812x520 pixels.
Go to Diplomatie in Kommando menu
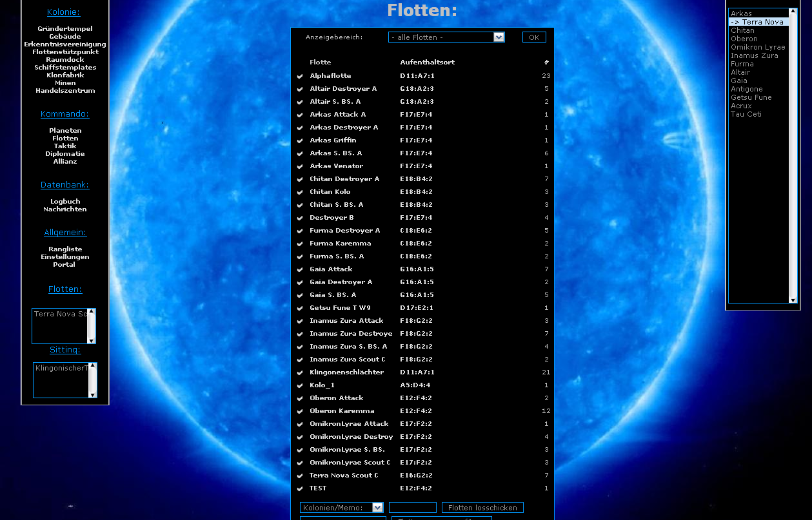click(x=65, y=154)
